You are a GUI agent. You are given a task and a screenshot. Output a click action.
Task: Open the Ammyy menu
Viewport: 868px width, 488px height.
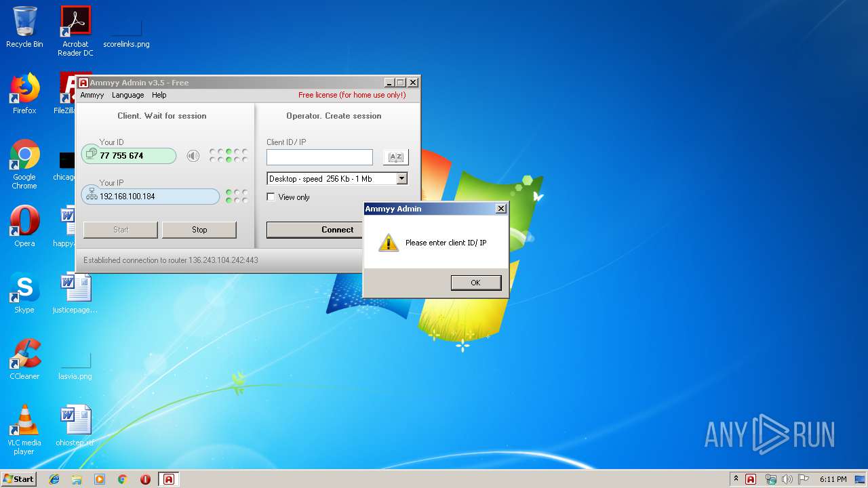92,95
